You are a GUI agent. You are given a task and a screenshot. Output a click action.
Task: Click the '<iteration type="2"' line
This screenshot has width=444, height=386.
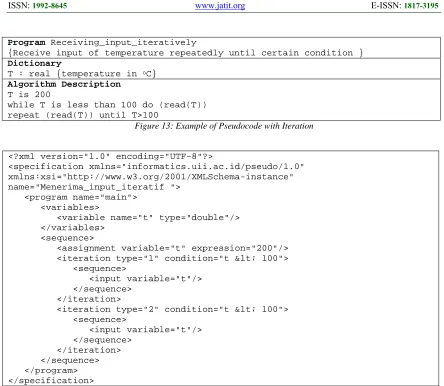click(x=173, y=309)
